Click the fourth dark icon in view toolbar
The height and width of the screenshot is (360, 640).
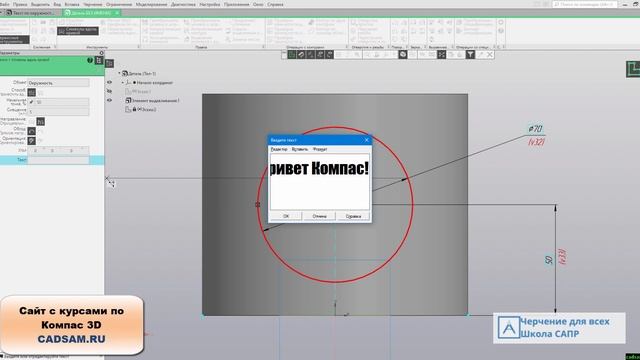(320, 54)
